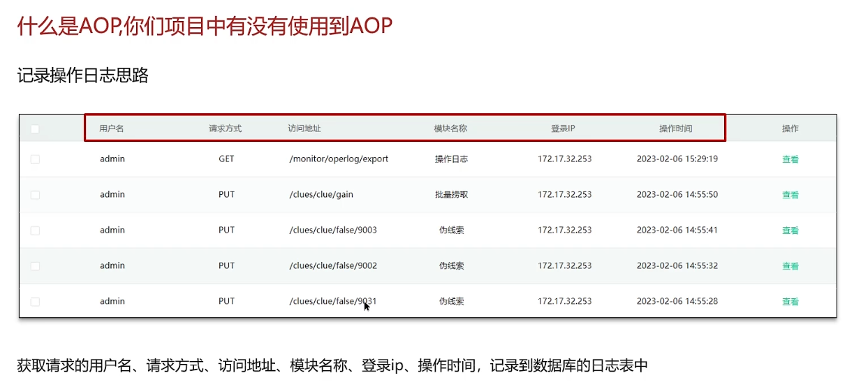
Task: Click the 模块名称 column header
Action: (x=450, y=129)
